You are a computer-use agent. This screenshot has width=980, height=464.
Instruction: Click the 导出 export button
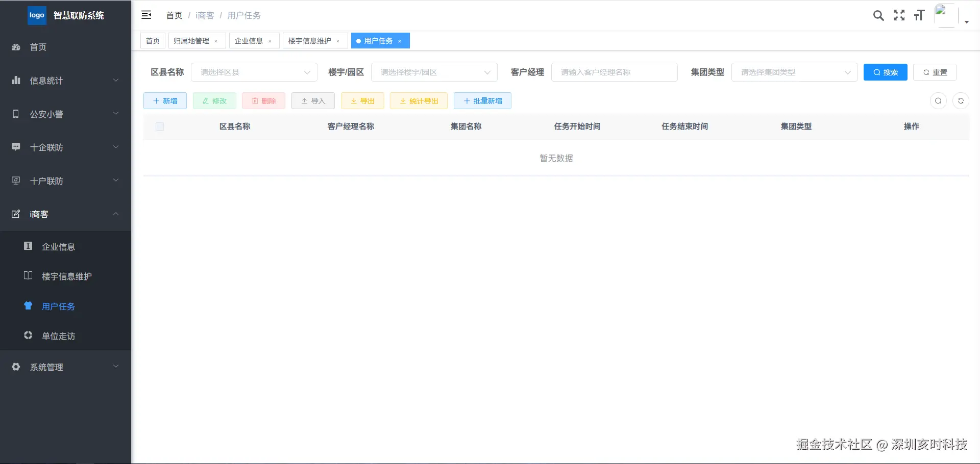[x=362, y=101]
